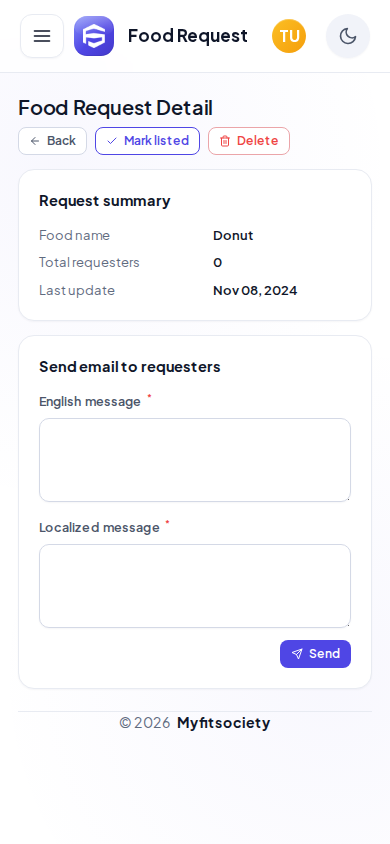
Task: Go back using the Back button
Action: tap(53, 141)
